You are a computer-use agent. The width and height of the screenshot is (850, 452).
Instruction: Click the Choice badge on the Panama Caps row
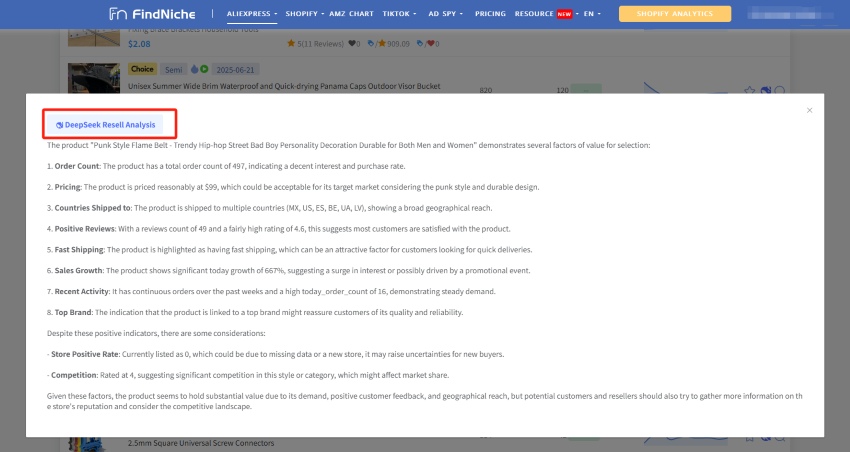142,69
